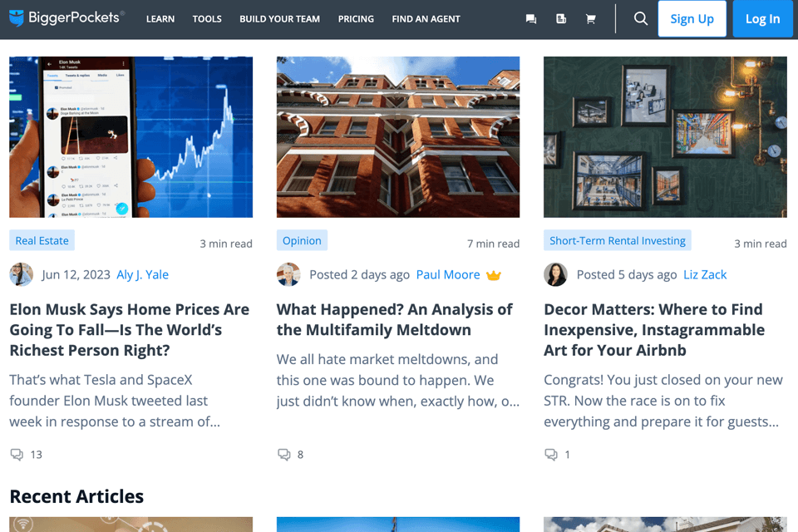The width and height of the screenshot is (798, 532).
Task: Click the phone and stock chart thumbnail
Action: (x=131, y=137)
